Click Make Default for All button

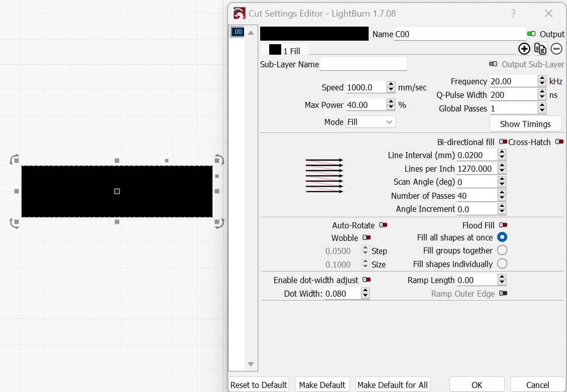coord(392,385)
